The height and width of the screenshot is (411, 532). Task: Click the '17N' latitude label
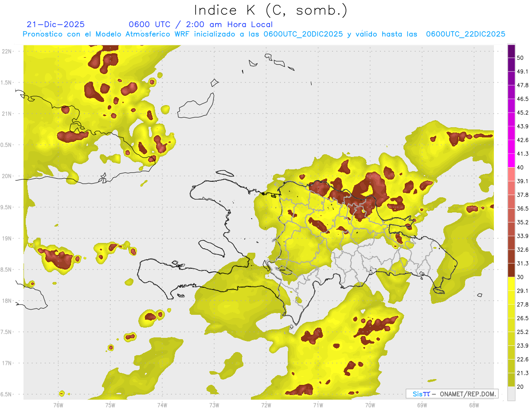[8, 363]
